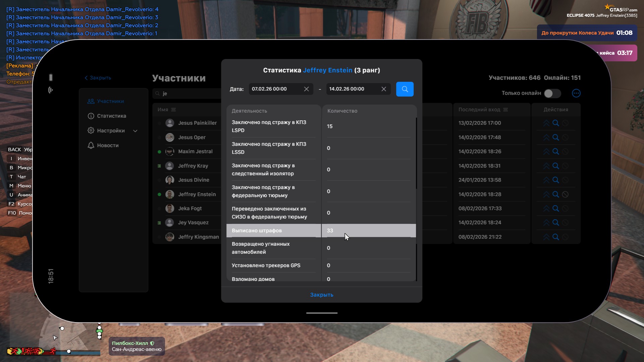This screenshot has width=644, height=362.
Task: Open Статистика in the sidebar
Action: pyautogui.click(x=111, y=116)
